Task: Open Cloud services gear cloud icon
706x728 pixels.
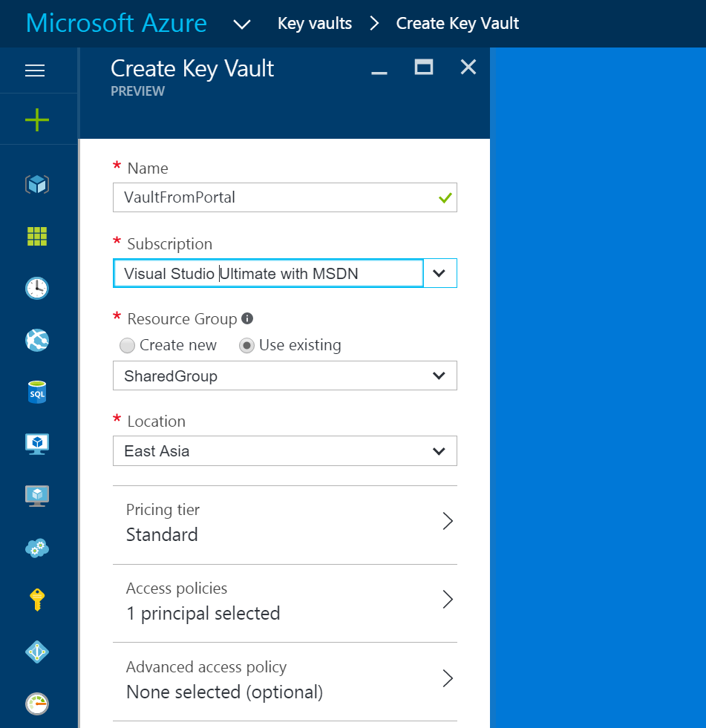Action: coord(37,548)
